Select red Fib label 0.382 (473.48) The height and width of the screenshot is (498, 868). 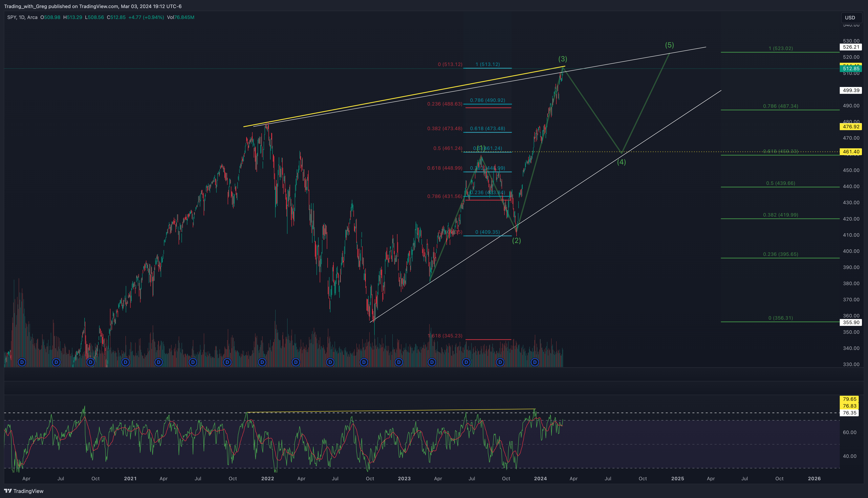click(444, 129)
